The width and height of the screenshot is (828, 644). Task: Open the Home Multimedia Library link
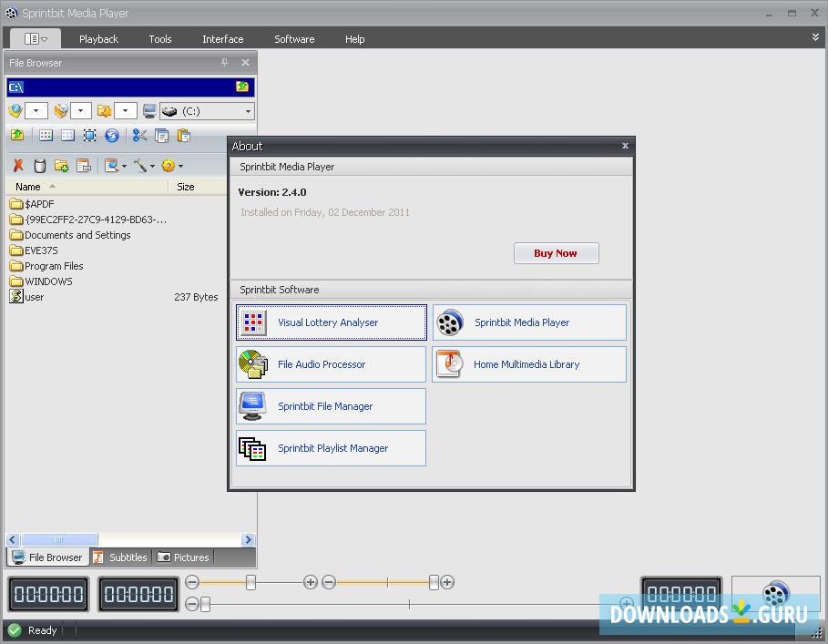(529, 364)
